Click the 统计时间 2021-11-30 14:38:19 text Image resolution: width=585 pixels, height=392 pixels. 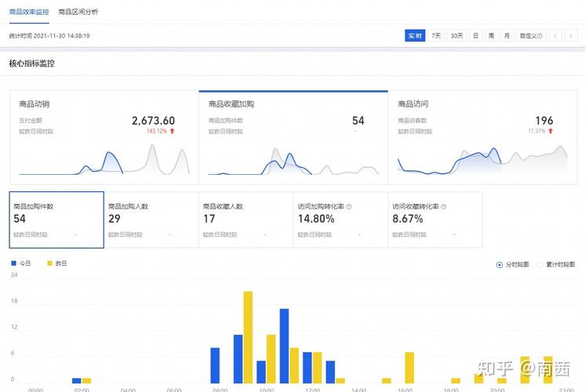click(49, 36)
